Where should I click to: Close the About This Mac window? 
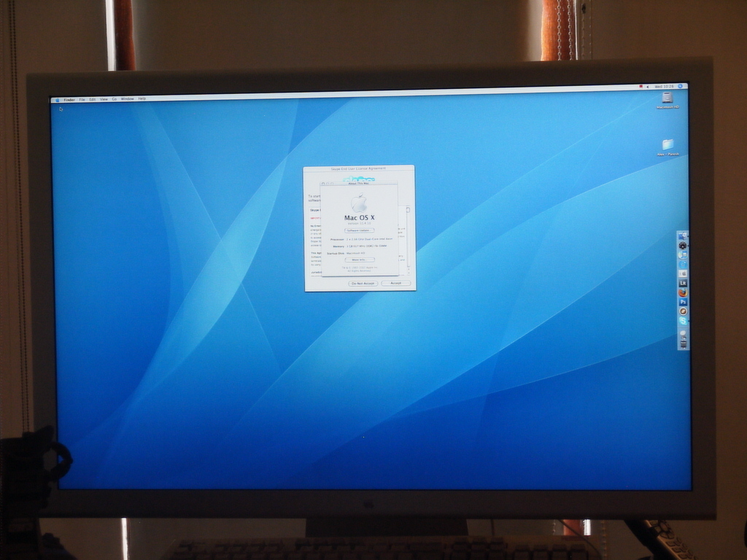[323, 184]
